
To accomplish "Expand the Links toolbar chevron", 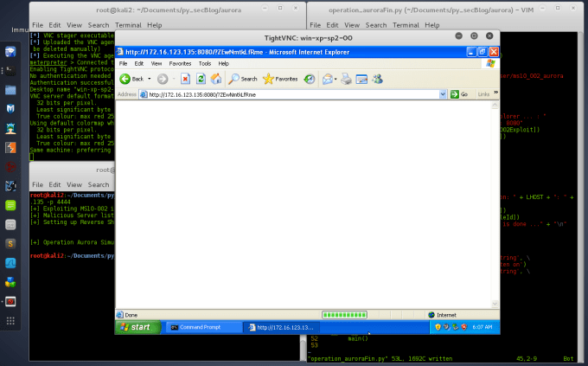I will pyautogui.click(x=495, y=93).
